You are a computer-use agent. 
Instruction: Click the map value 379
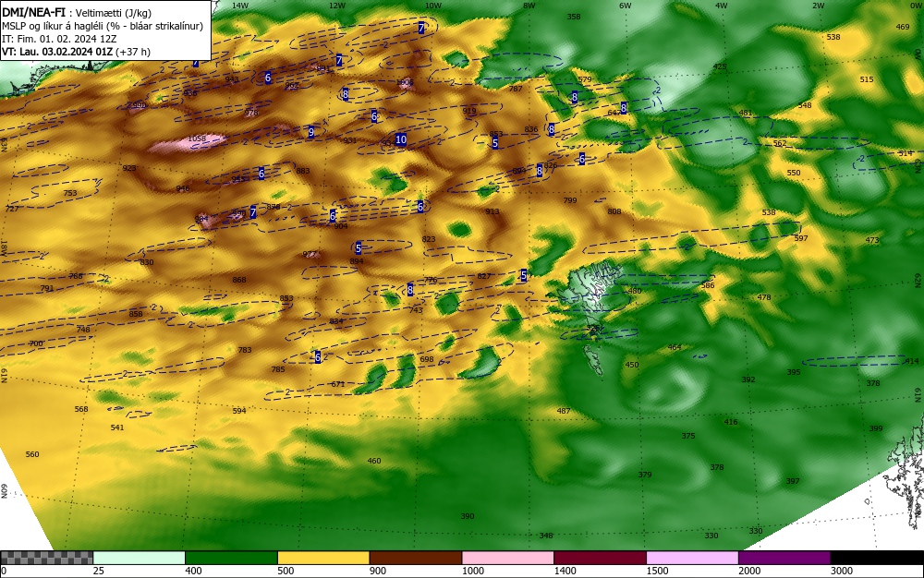click(645, 475)
